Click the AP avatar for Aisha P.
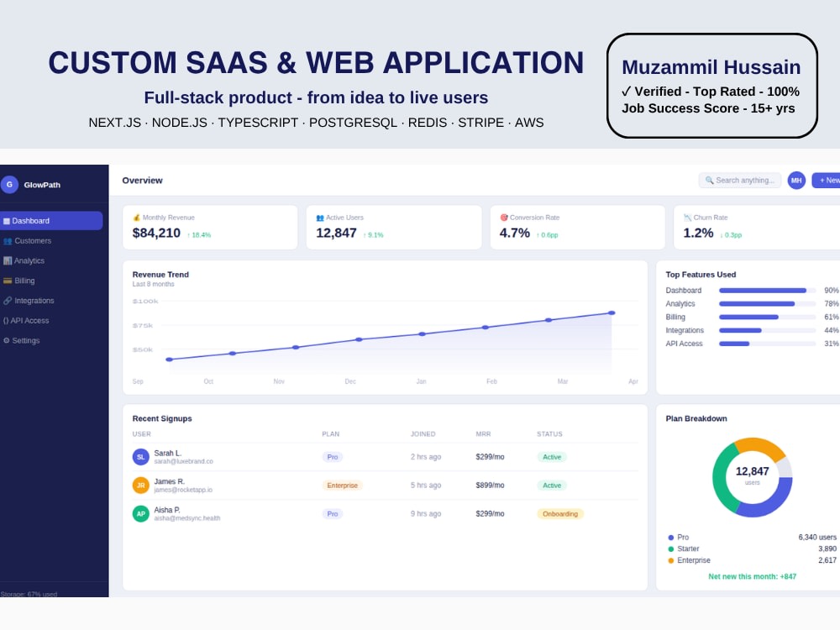Screen dimensions: 840x630 tap(141, 514)
